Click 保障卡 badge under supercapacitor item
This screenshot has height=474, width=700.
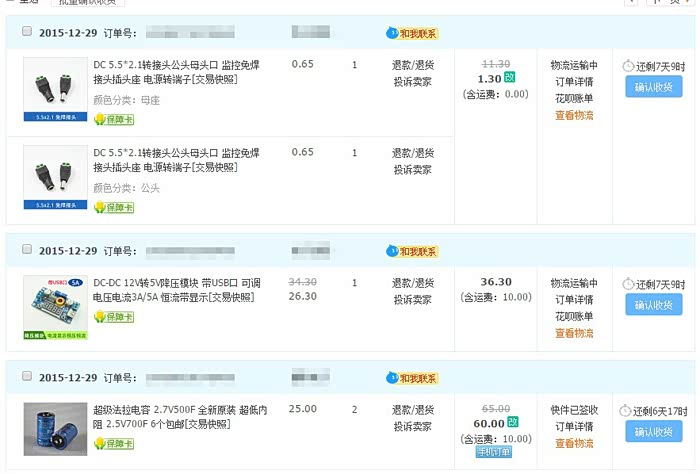point(114,445)
